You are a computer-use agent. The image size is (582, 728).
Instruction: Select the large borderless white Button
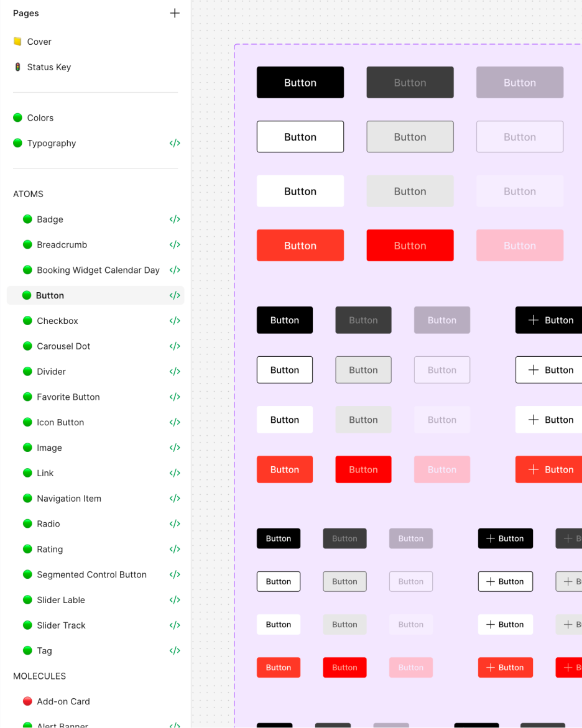300,191
